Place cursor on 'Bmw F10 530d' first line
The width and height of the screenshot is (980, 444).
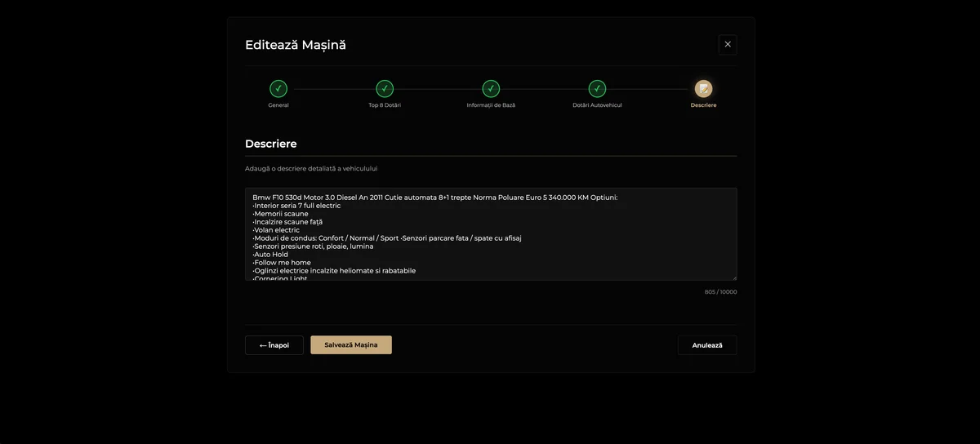pos(435,198)
